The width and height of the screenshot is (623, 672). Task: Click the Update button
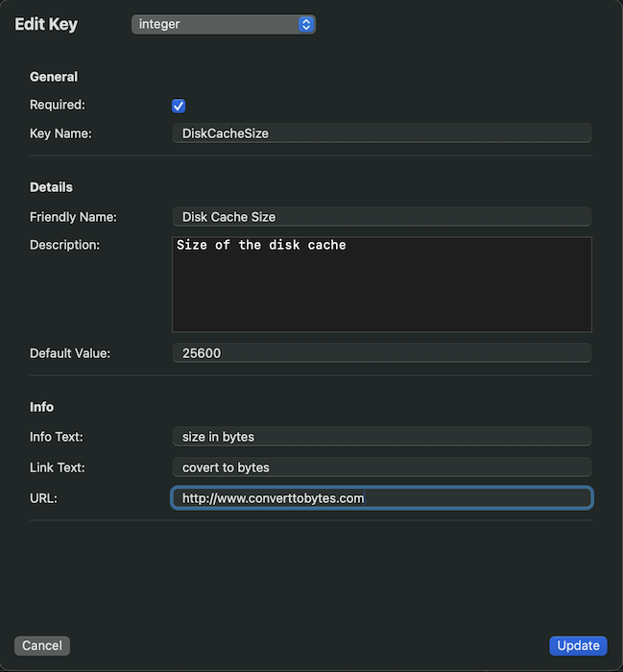coord(578,645)
